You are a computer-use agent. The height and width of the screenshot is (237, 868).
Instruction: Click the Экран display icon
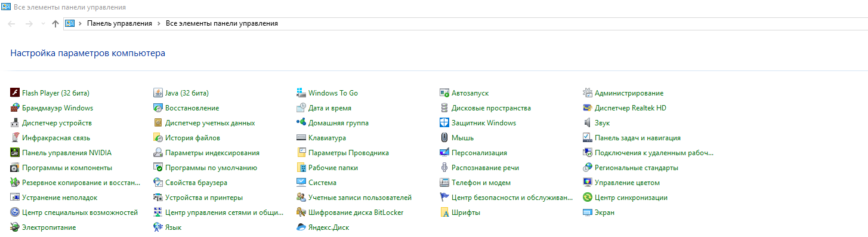click(x=588, y=212)
